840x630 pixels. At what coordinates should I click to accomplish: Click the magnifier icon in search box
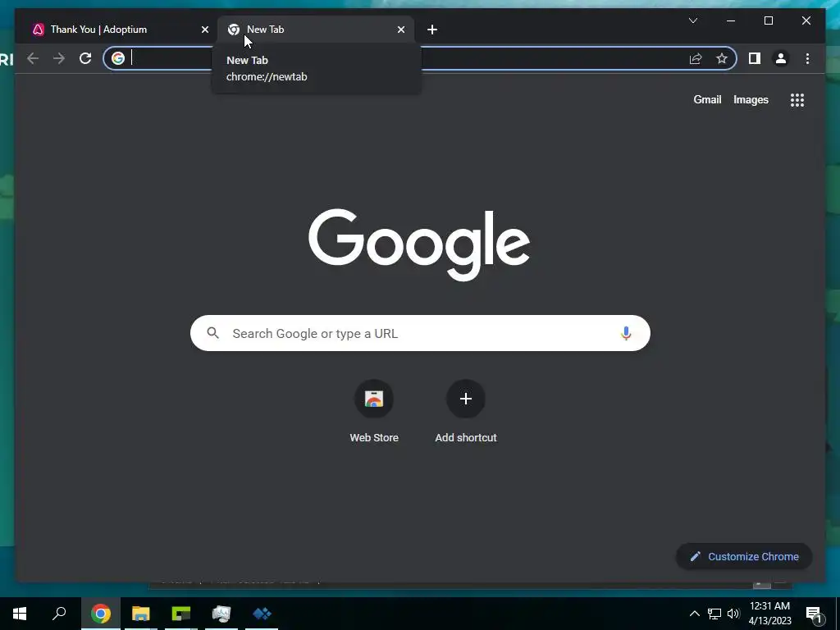click(212, 333)
